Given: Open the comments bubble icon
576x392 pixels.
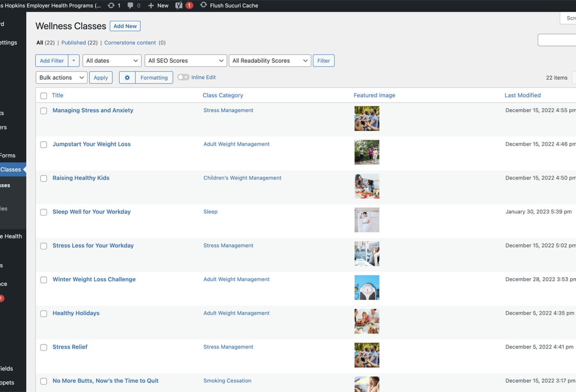Looking at the screenshot, I should (130, 5).
